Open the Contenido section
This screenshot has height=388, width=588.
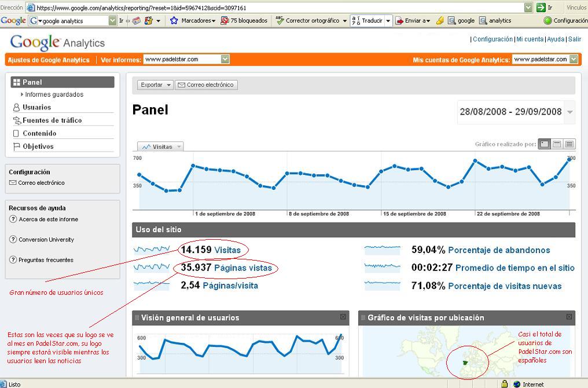click(39, 134)
